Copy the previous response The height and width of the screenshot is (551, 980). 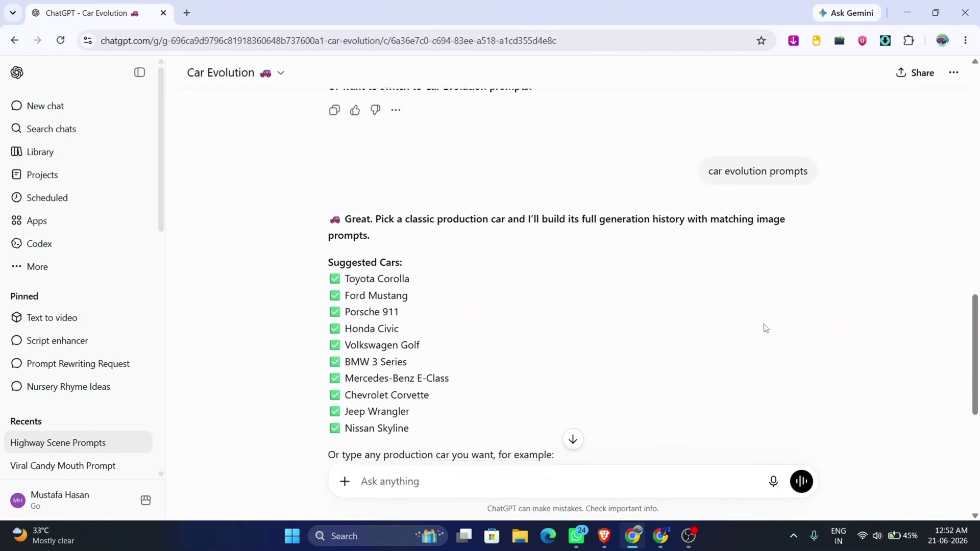coord(334,110)
